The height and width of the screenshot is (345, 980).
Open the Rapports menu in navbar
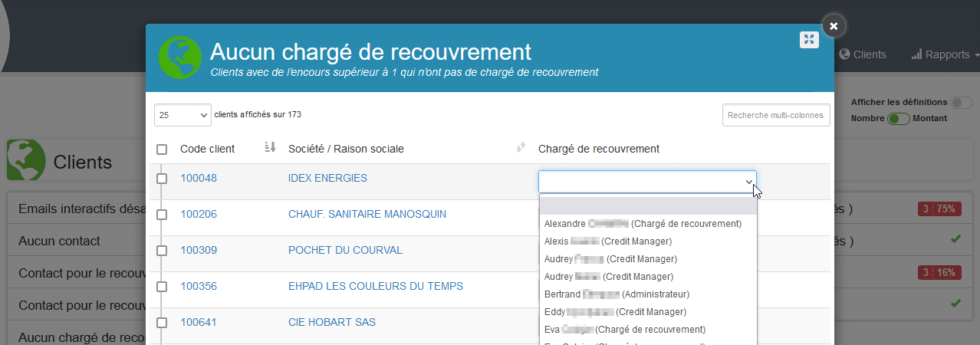tap(945, 54)
